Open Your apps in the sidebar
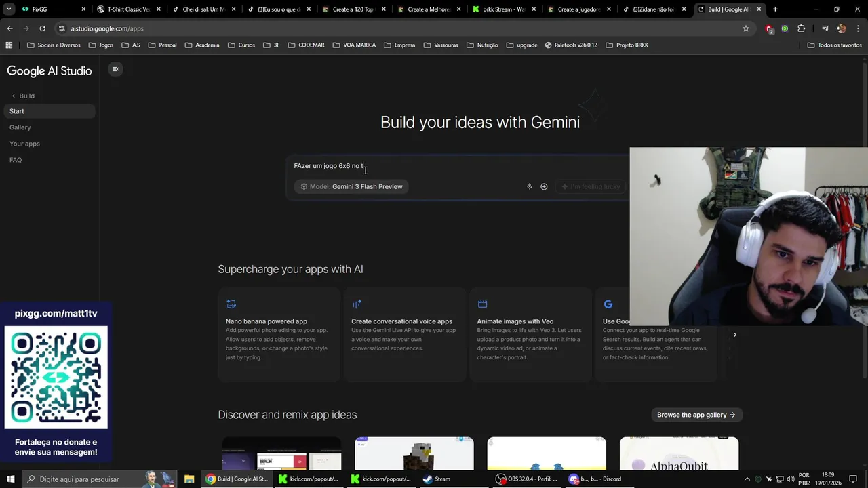 (x=24, y=144)
